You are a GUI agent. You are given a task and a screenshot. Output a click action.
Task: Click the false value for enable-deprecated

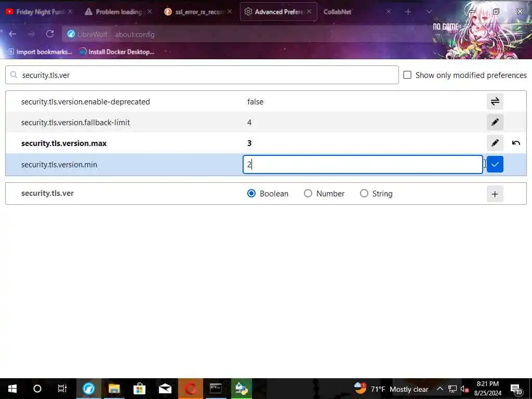pos(255,102)
